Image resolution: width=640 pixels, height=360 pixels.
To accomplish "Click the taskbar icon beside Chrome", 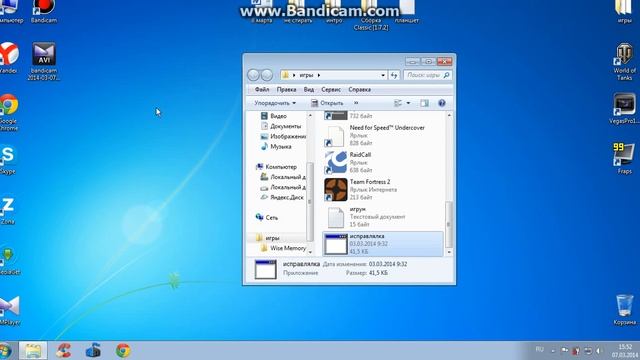I will tap(93, 351).
